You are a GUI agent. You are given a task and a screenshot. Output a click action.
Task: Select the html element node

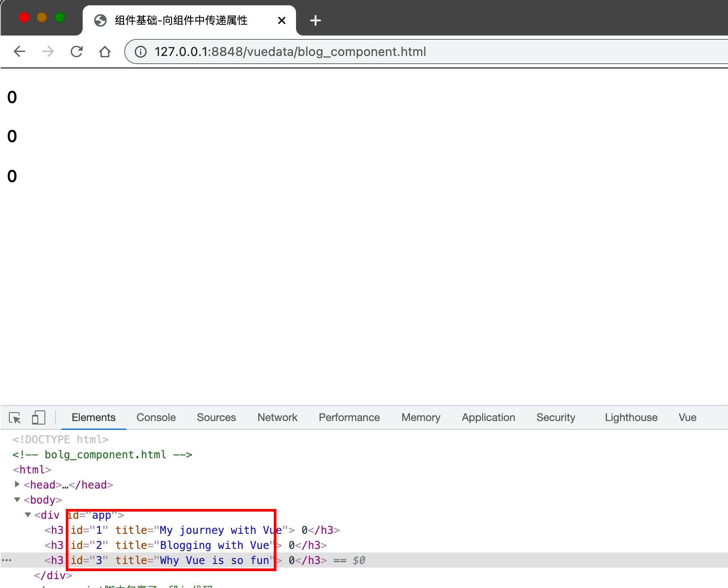[32, 469]
